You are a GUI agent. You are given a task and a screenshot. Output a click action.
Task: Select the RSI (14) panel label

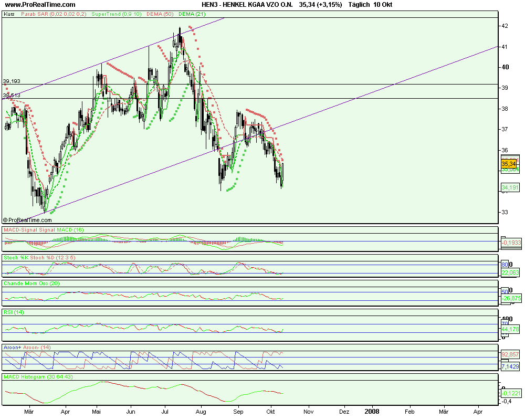pos(14,312)
